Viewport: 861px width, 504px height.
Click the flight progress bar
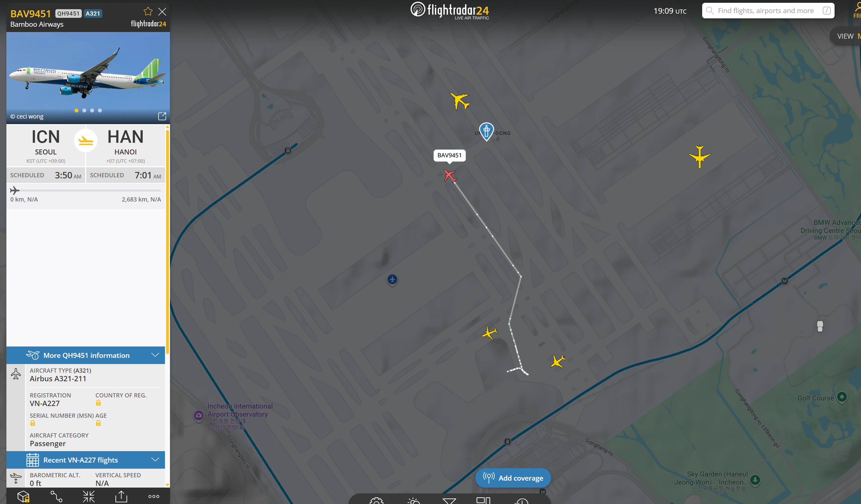(86, 190)
